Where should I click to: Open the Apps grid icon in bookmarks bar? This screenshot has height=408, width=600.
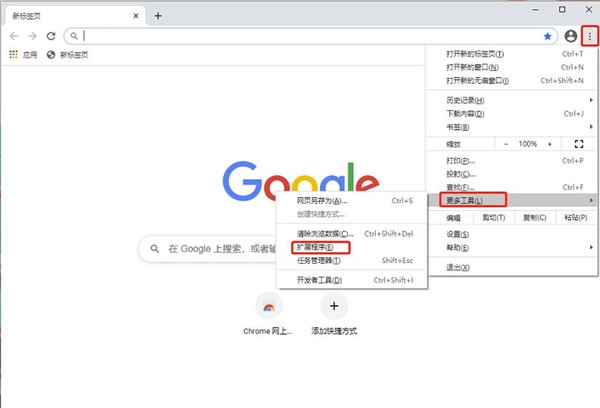13,54
